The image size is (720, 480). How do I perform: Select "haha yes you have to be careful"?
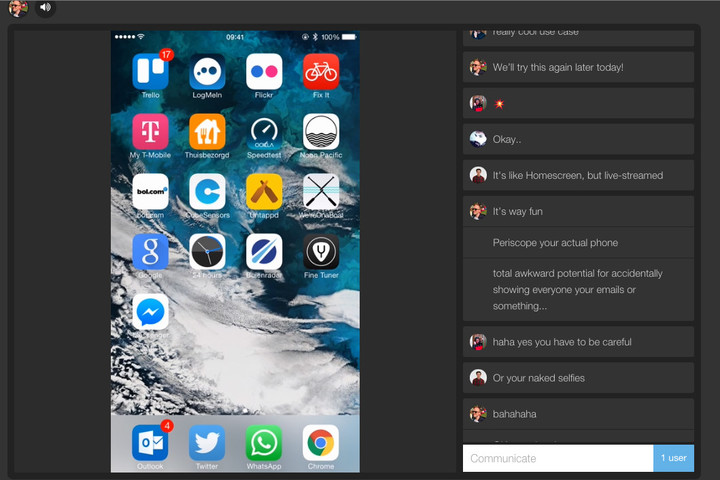[x=578, y=342]
